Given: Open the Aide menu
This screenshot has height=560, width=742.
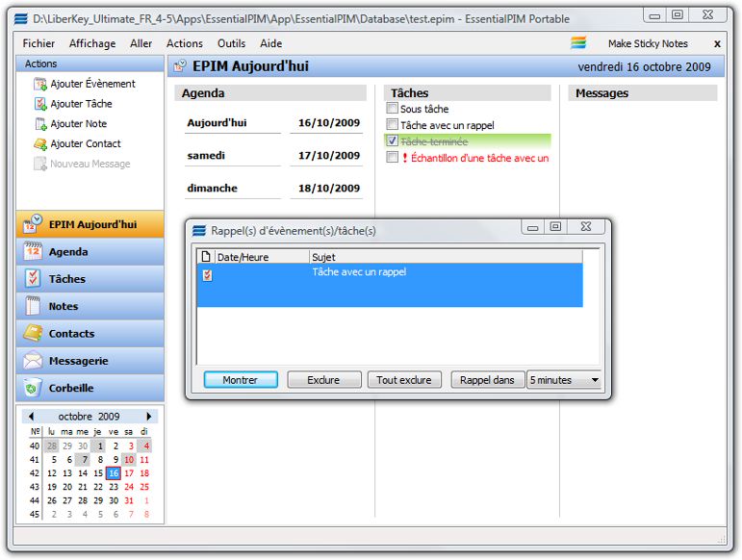Looking at the screenshot, I should pos(271,43).
